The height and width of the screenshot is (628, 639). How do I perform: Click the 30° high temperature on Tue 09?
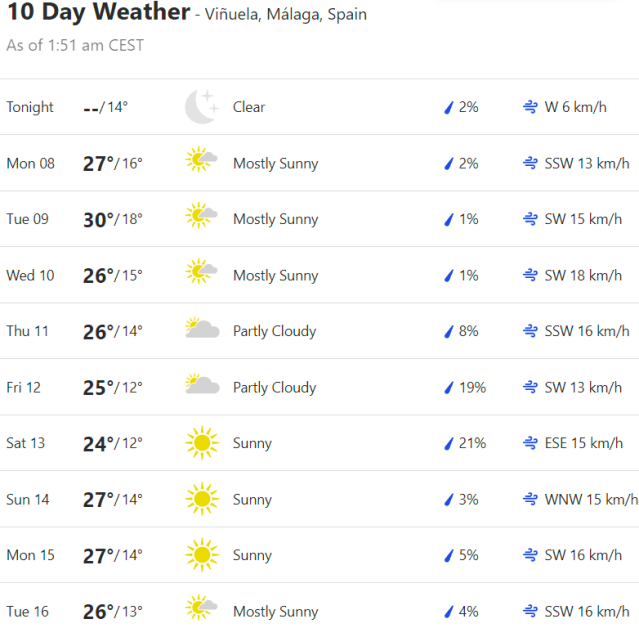(x=98, y=219)
